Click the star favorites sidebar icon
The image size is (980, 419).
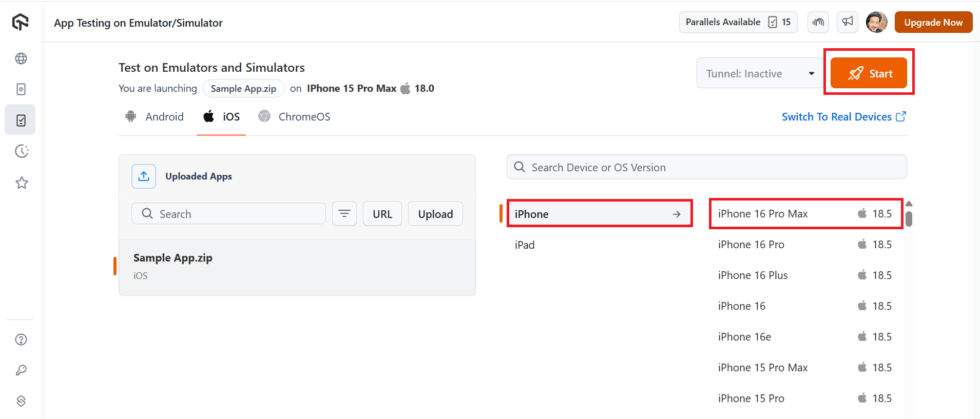coord(21,183)
